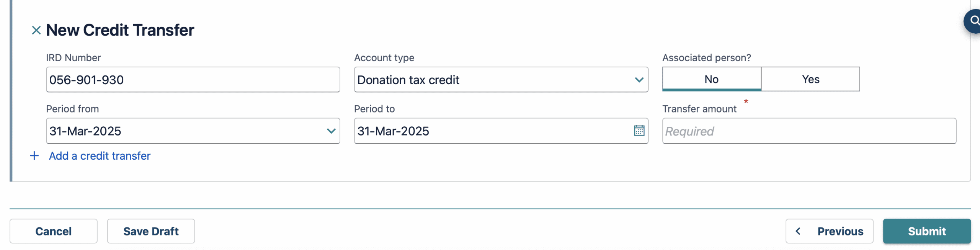Click the Period from chevron arrow
The image size is (980, 250).
(331, 131)
